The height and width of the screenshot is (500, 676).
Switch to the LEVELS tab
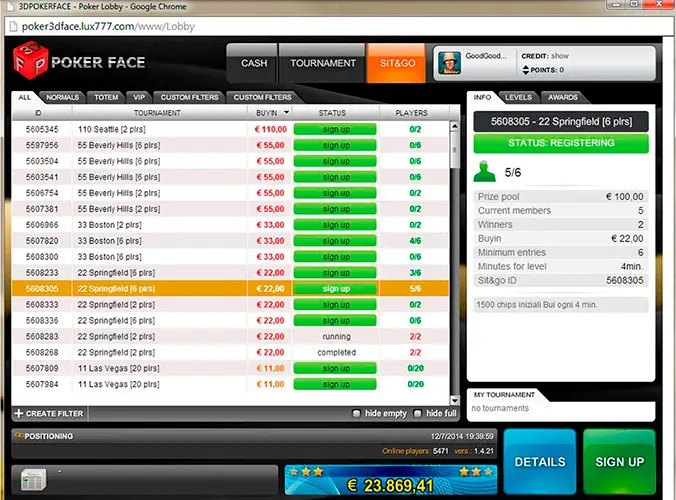click(518, 97)
